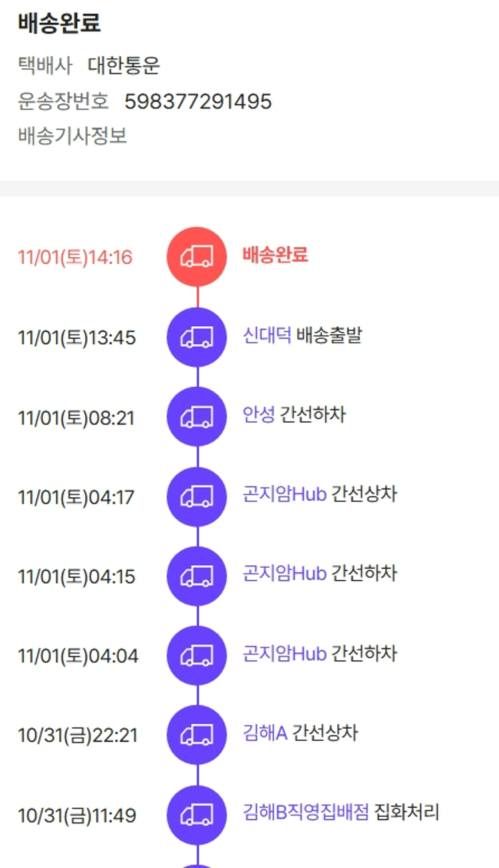
Task: Click the 10/31(금)22:21 timestamp
Action: coord(78,736)
